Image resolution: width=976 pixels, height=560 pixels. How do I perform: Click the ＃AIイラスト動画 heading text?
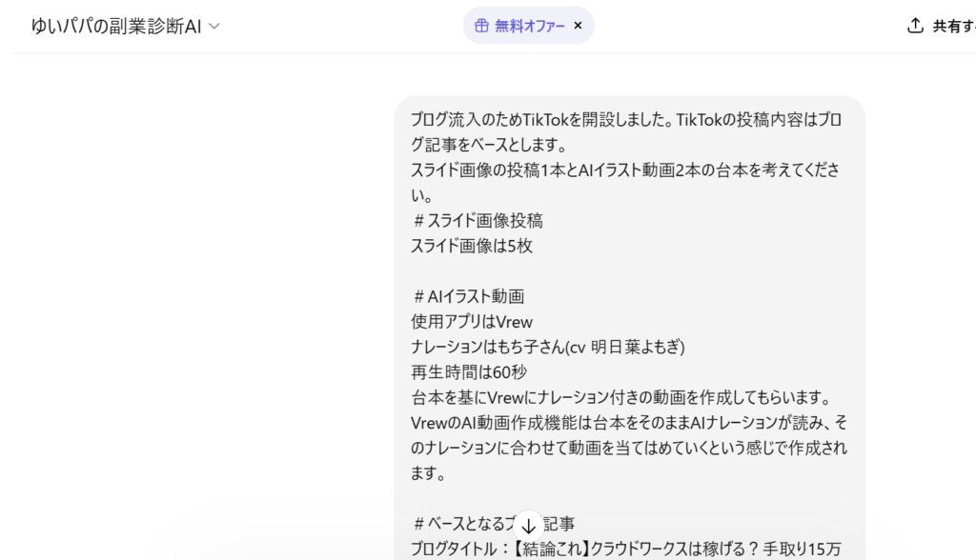point(468,296)
